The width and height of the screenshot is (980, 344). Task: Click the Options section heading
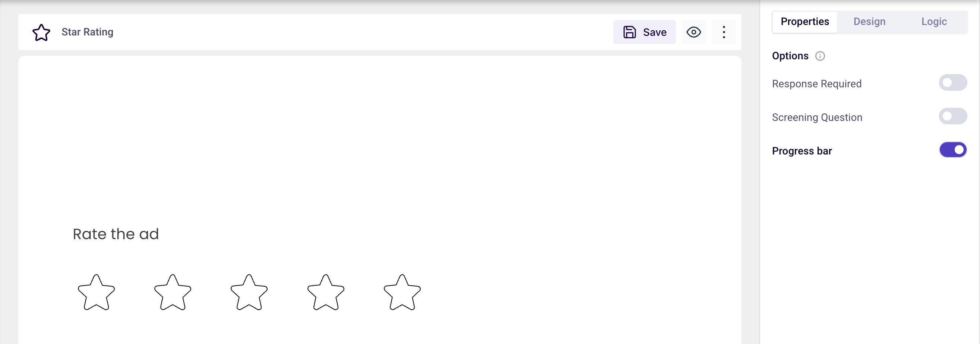point(790,56)
